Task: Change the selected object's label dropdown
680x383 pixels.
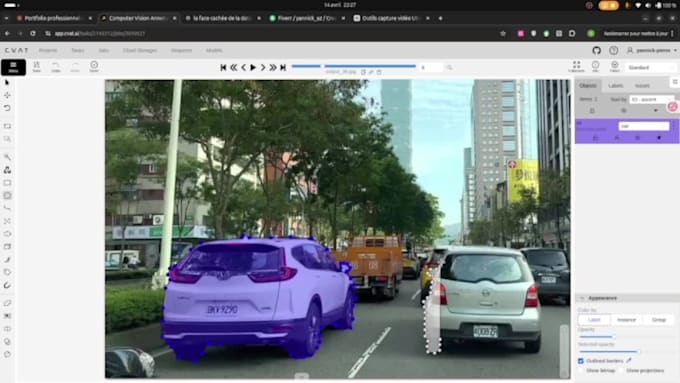Action: click(644, 126)
